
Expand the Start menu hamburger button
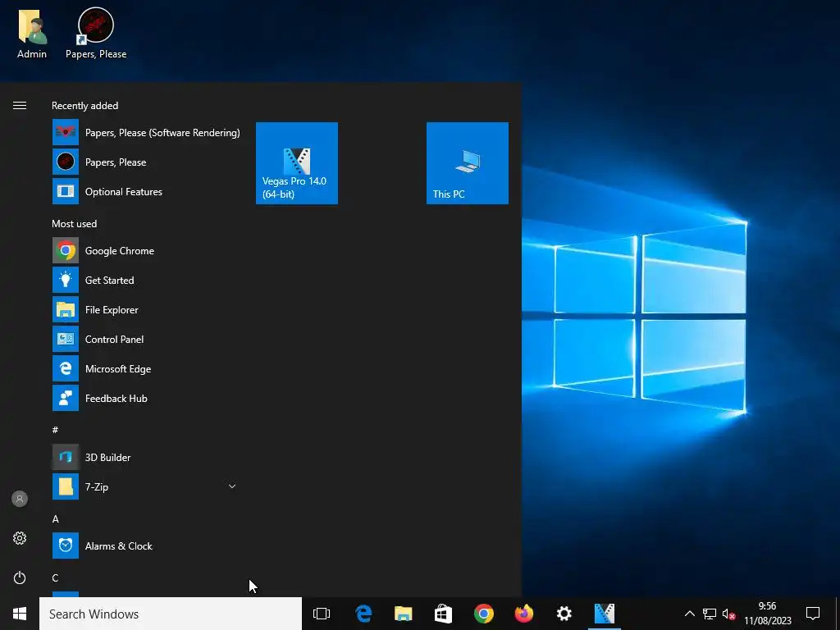tap(20, 106)
